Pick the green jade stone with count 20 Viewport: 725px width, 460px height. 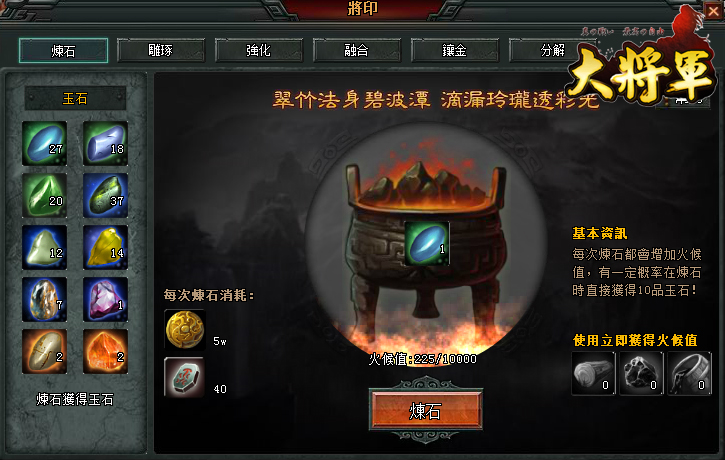pyautogui.click(x=44, y=196)
